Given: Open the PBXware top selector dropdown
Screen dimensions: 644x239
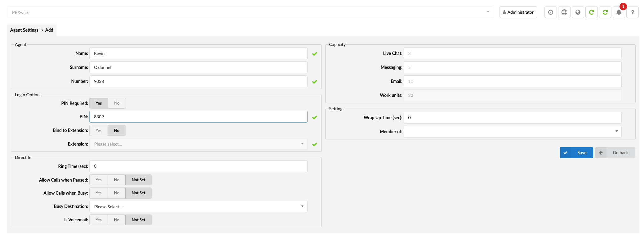Looking at the screenshot, I should (250, 12).
